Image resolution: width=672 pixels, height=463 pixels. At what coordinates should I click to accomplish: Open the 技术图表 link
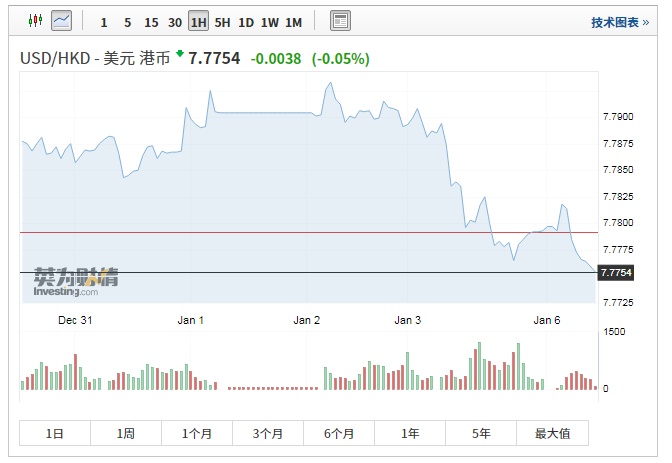tap(620, 22)
